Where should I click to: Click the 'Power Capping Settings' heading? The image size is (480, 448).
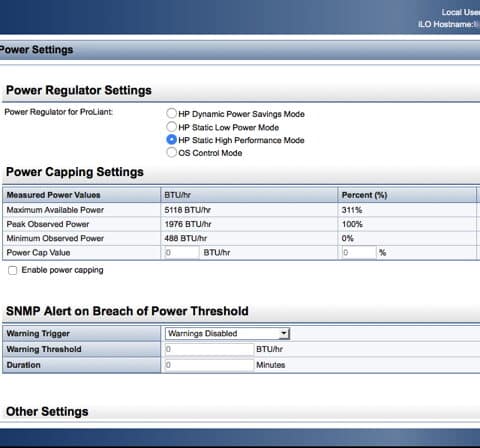coord(75,172)
